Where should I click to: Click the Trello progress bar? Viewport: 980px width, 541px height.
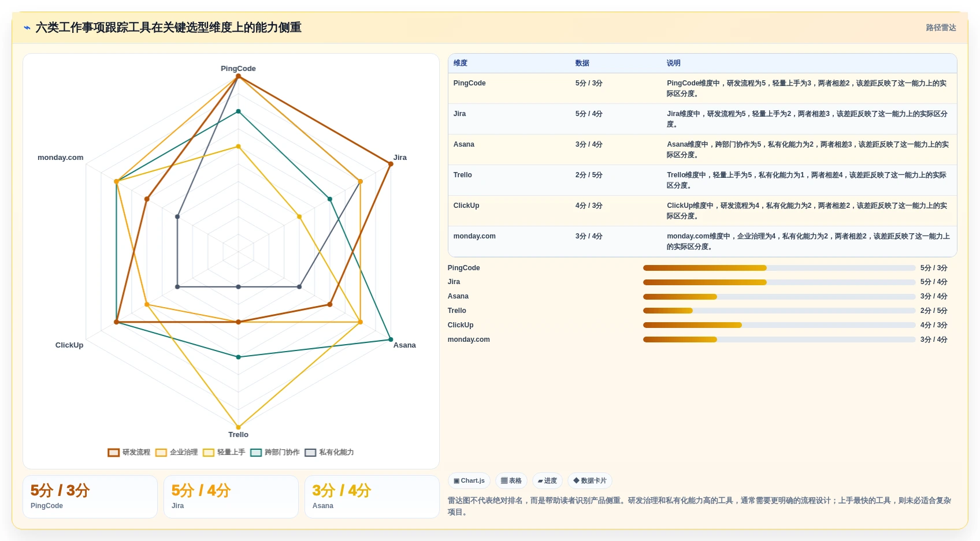click(x=779, y=311)
